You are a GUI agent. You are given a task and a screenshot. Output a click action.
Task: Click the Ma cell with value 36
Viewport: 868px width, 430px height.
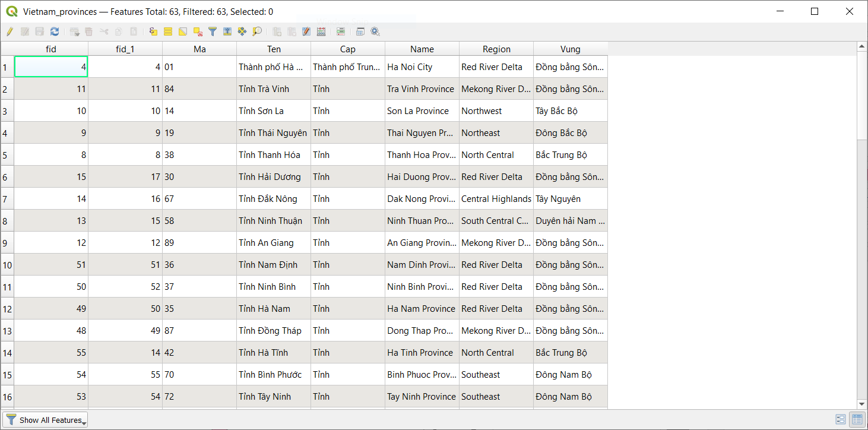(x=199, y=265)
